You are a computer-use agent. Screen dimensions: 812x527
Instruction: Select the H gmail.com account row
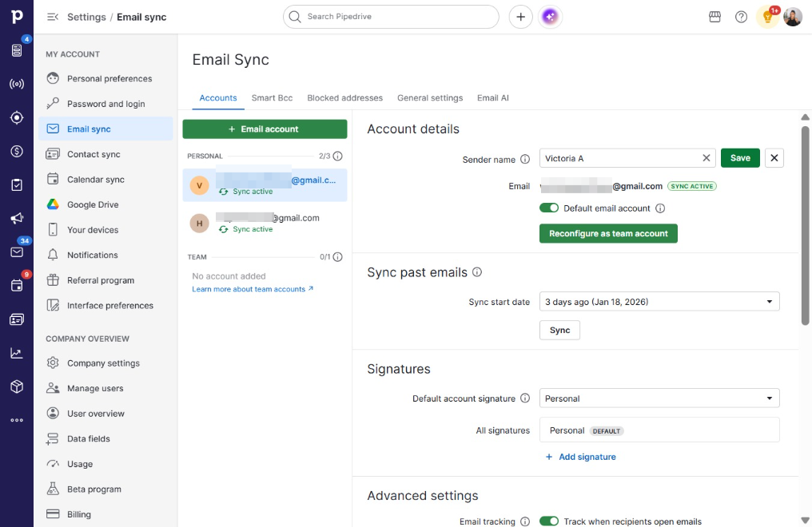265,224
